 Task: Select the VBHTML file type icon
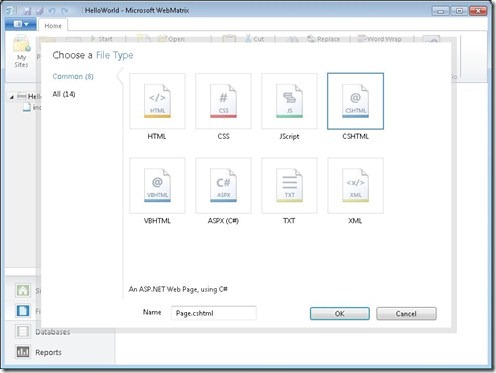[x=157, y=185]
